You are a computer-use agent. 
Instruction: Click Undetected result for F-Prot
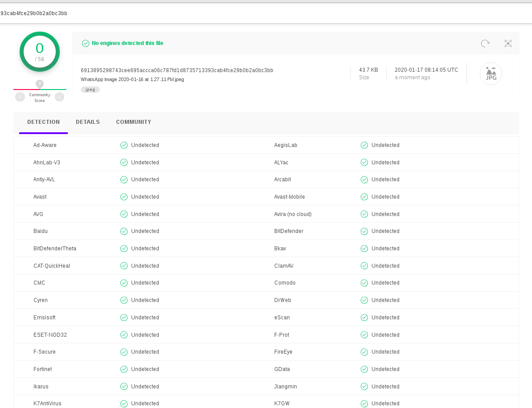point(385,335)
